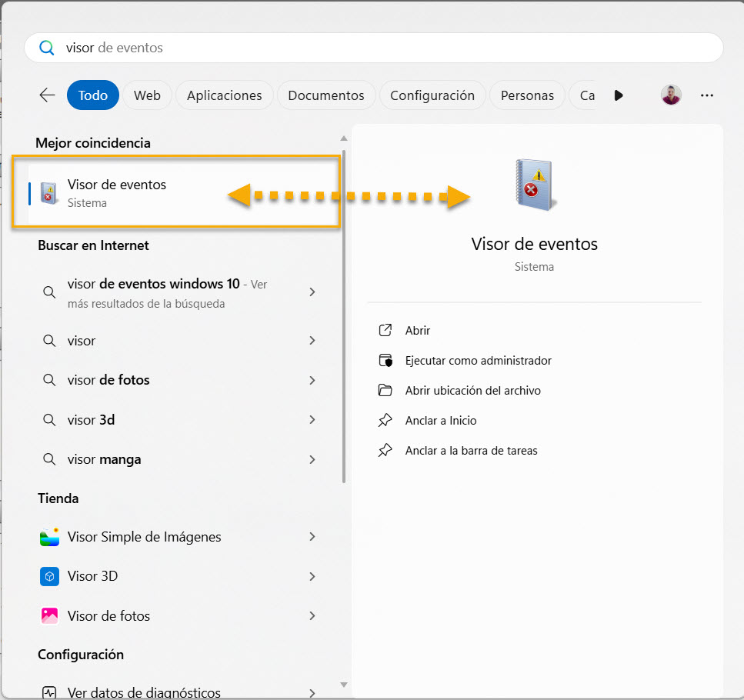Click Abrir to launch Visor de eventos
Viewport: 744px width, 700px height.
[x=418, y=331]
